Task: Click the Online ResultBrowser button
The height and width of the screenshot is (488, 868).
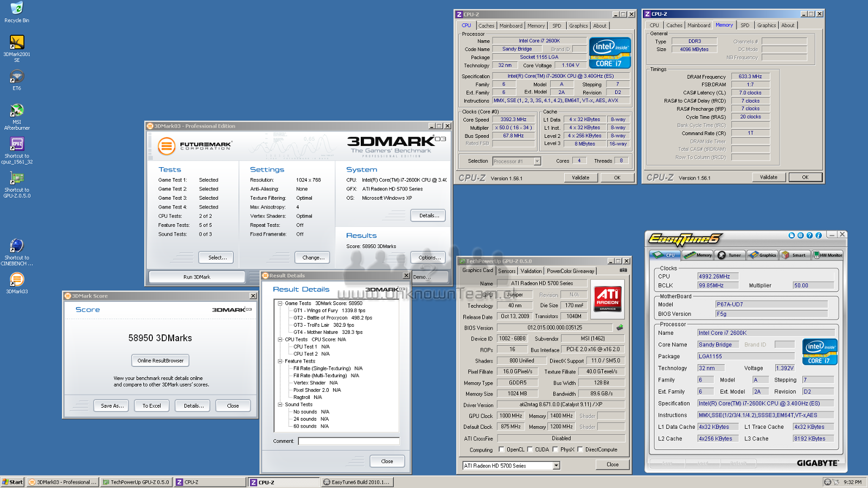Action: pos(160,360)
